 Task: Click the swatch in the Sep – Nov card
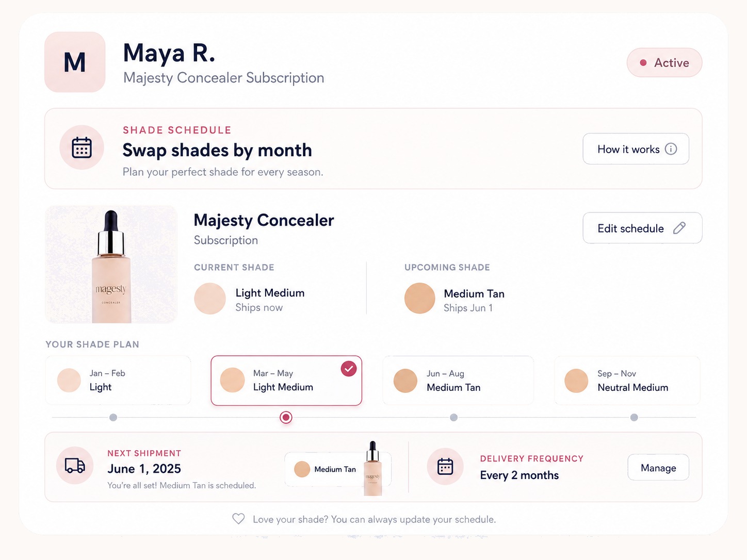tap(577, 381)
